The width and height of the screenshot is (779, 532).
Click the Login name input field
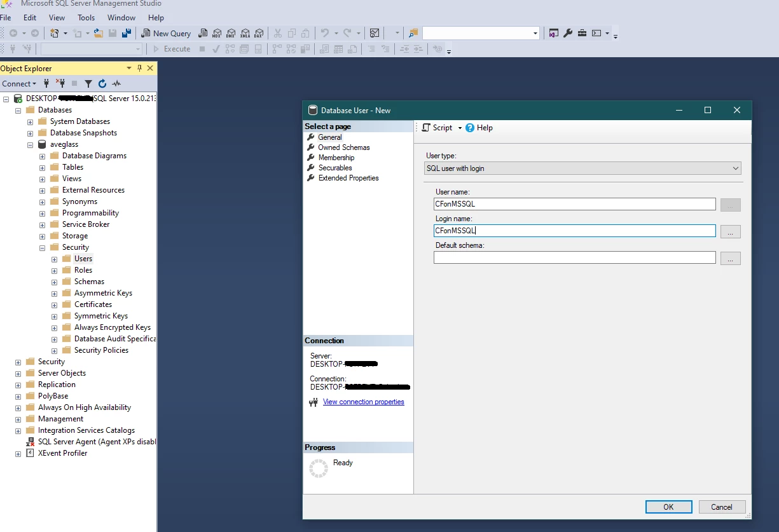pos(575,231)
